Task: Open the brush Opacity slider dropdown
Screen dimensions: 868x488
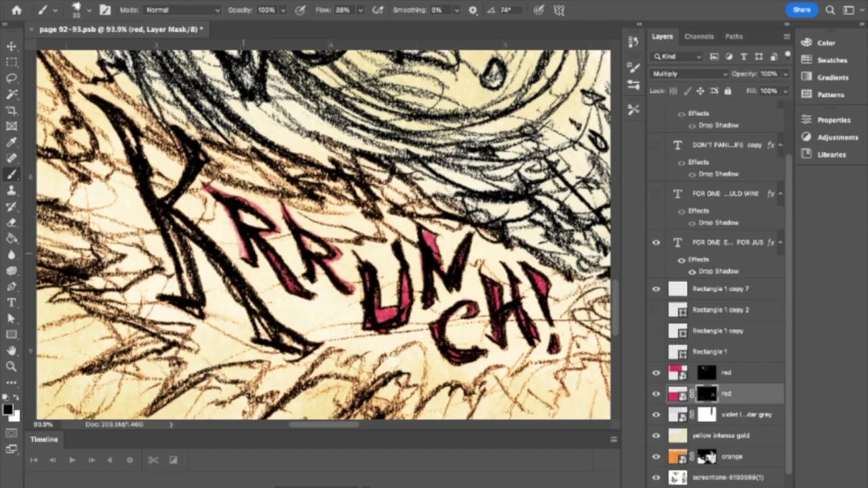Action: 283,10
